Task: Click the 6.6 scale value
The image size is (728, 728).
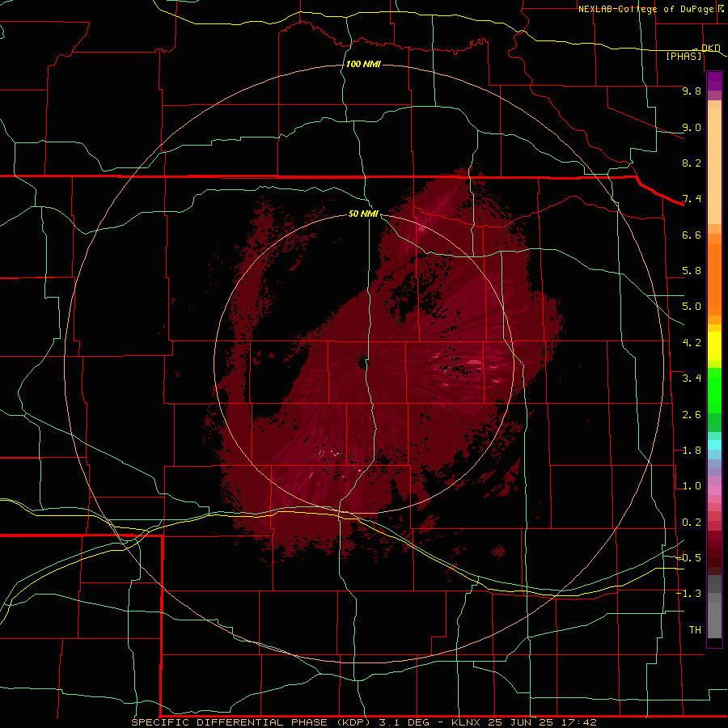Action: tap(692, 235)
